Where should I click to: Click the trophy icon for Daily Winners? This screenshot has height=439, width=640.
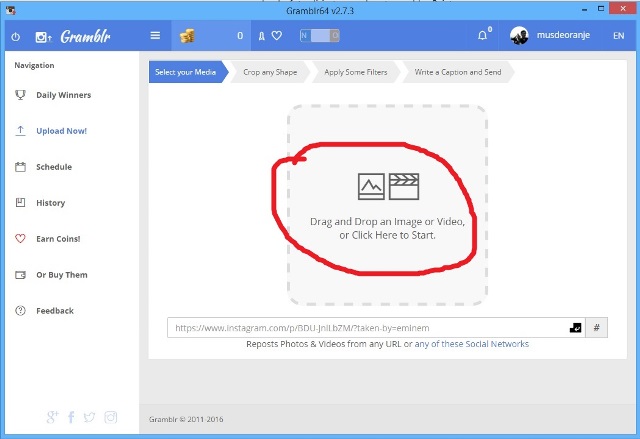pos(20,95)
